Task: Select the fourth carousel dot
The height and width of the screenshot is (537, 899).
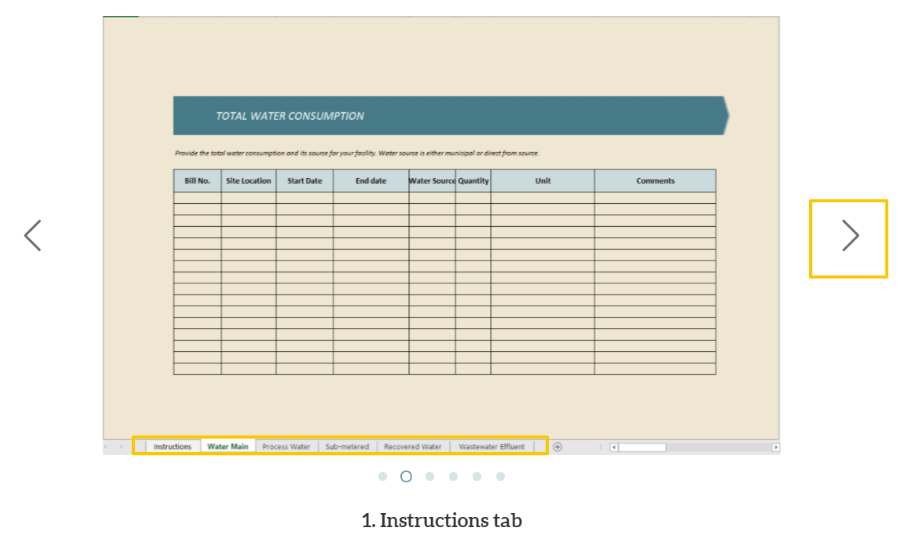Action: (453, 477)
